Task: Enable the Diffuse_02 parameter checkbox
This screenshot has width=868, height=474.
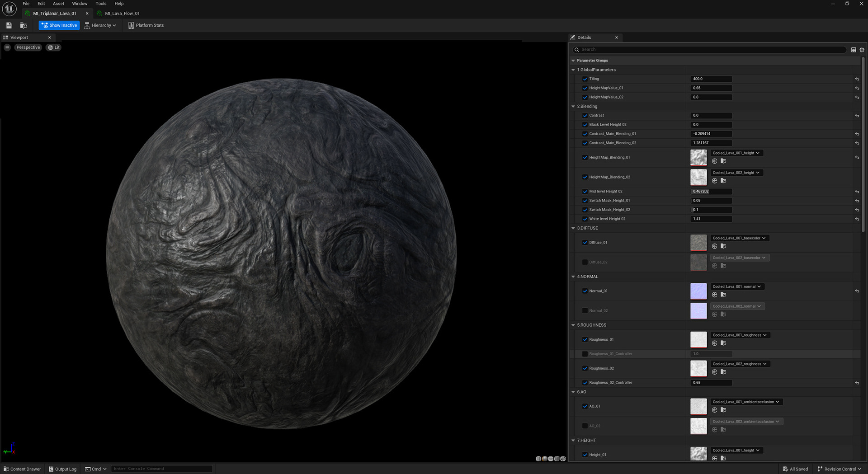Action: coord(585,262)
